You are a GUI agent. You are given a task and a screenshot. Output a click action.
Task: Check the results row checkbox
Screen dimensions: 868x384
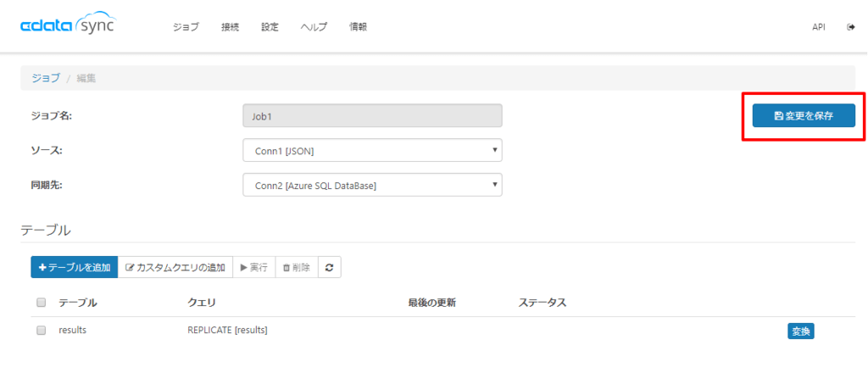pyautogui.click(x=41, y=331)
